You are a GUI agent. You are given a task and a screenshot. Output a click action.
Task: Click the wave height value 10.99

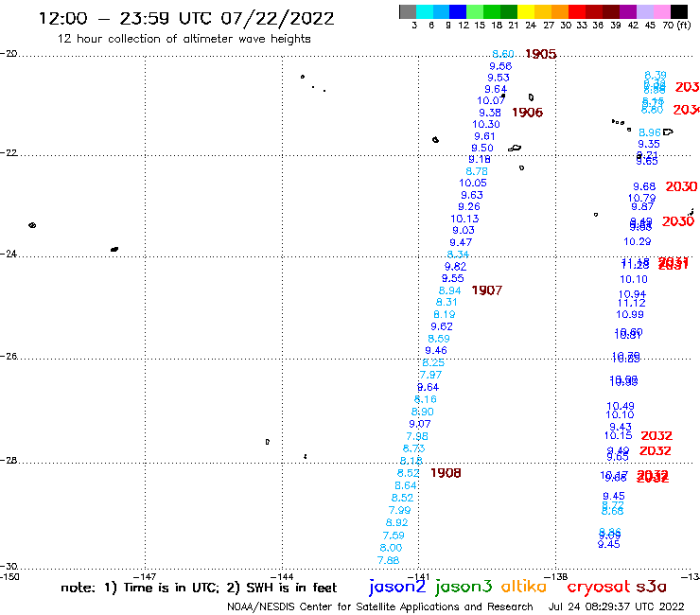pos(630,314)
